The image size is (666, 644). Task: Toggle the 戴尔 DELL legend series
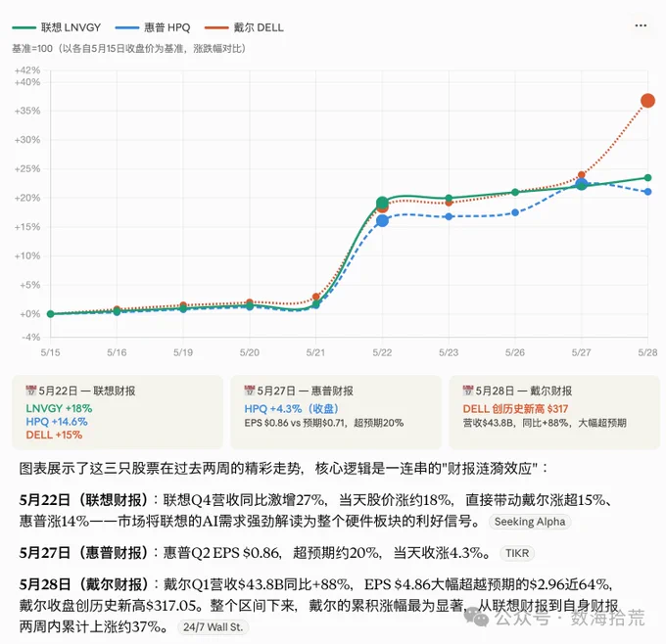244,27
